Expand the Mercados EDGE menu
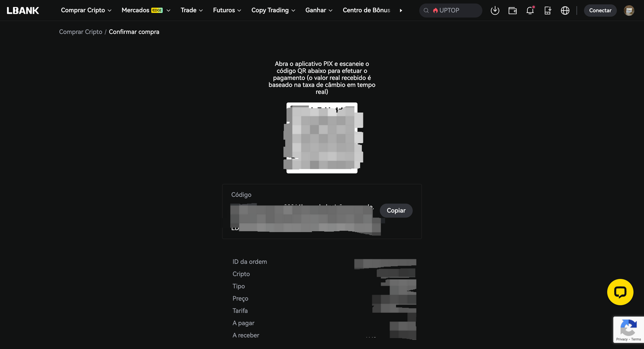Viewport: 644px width, 349px height. click(146, 10)
